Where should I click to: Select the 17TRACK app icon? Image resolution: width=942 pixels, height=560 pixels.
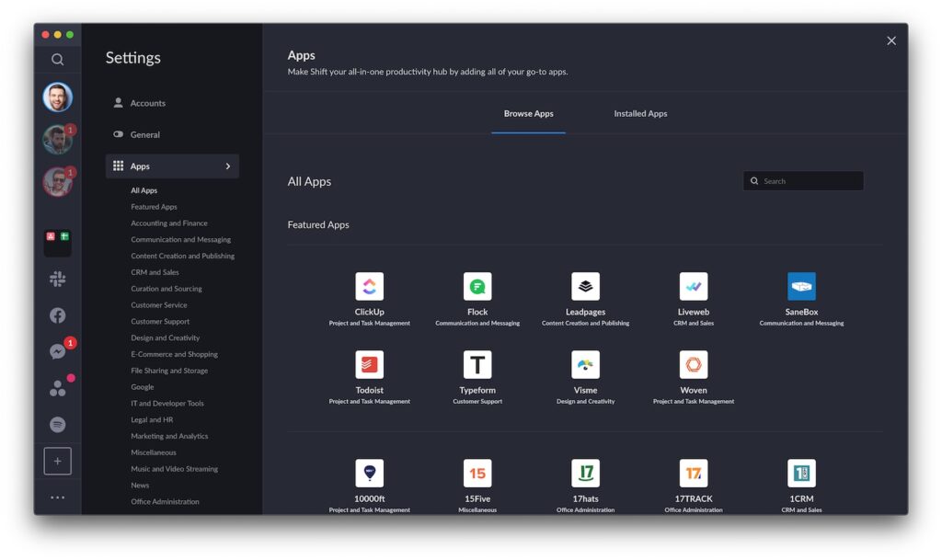tap(694, 473)
